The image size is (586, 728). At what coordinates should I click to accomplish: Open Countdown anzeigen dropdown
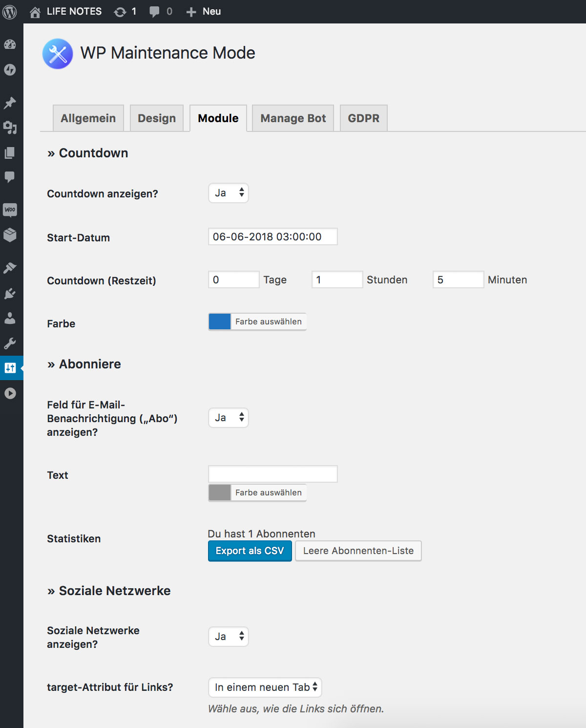coord(229,193)
